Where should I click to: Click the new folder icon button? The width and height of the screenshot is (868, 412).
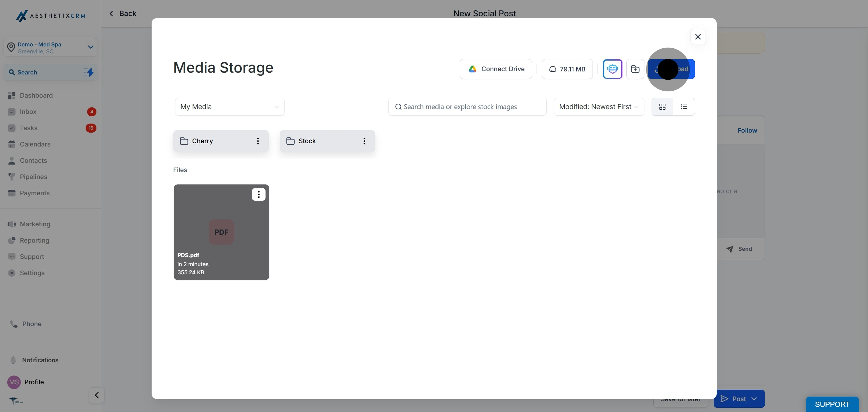click(x=635, y=69)
